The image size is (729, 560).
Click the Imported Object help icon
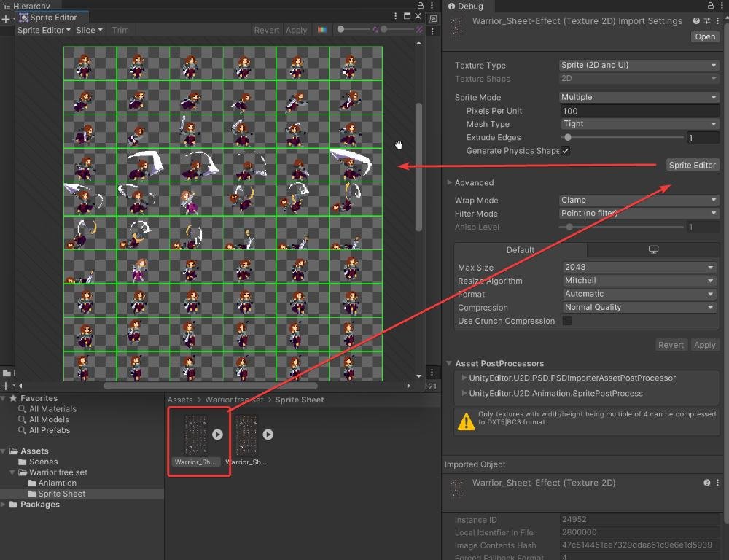[706, 483]
